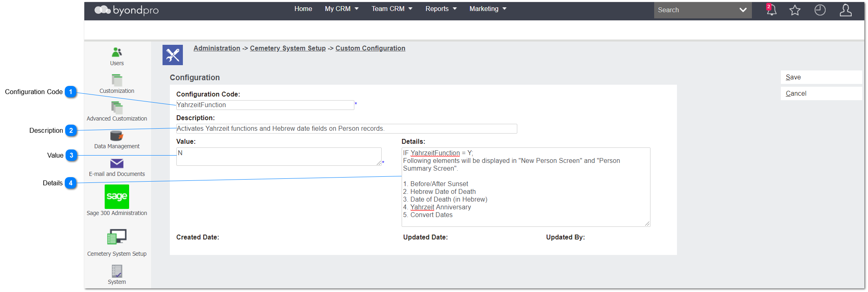Expand the Team CRM menu
The image size is (868, 292).
[392, 9]
